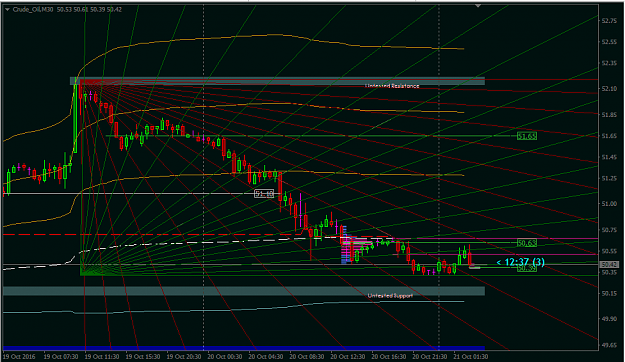Select the 50.63 green level label
The width and height of the screenshot is (625, 362).
pyautogui.click(x=527, y=243)
